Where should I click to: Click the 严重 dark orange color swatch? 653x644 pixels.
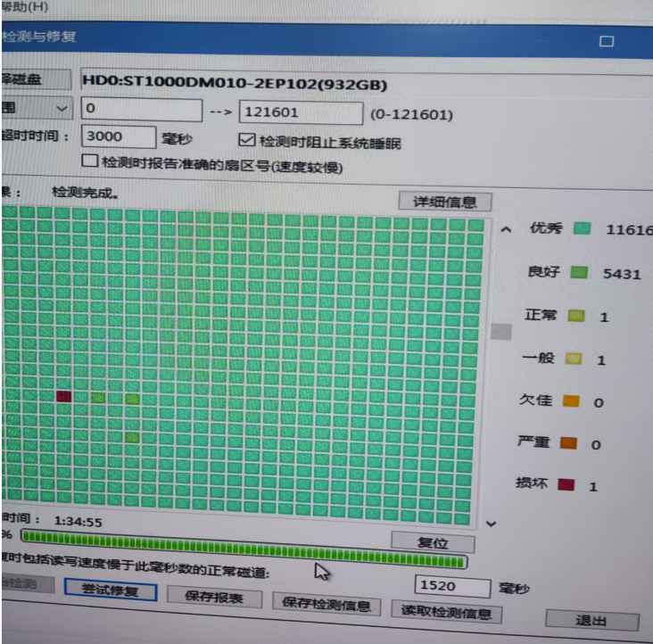pos(568,443)
